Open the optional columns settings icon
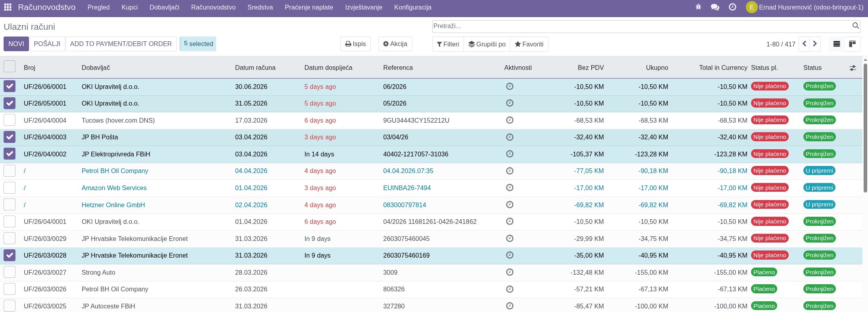The image size is (868, 312). pos(853,68)
